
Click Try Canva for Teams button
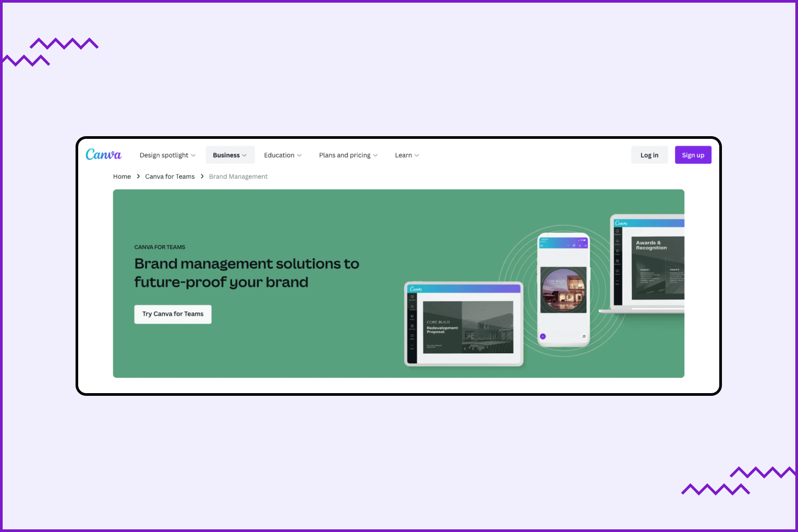pyautogui.click(x=173, y=314)
